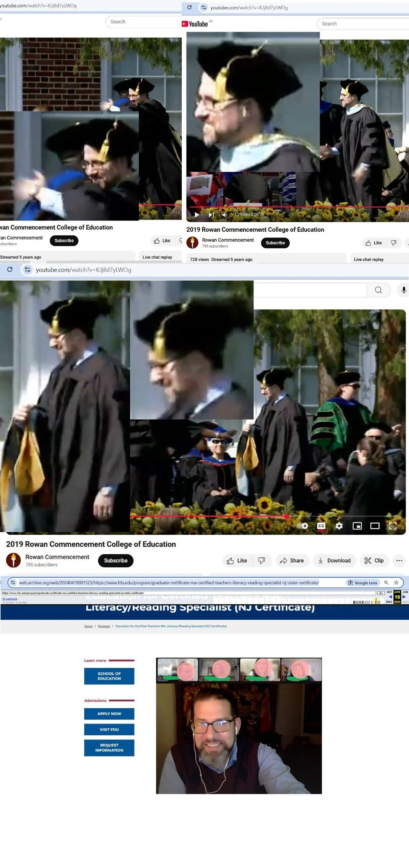Open the Rowan Commencement channel name in the middle window
This screenshot has height=868, width=409.
[x=57, y=557]
